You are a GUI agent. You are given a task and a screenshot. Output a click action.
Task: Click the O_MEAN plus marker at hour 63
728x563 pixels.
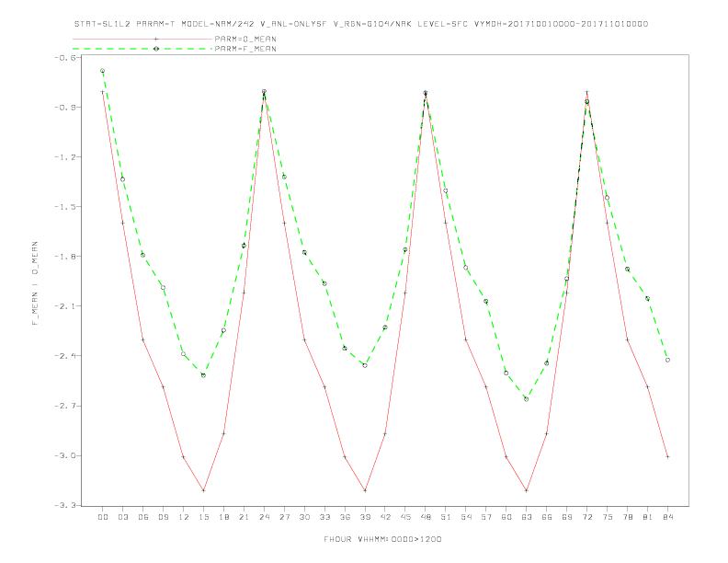(527, 490)
